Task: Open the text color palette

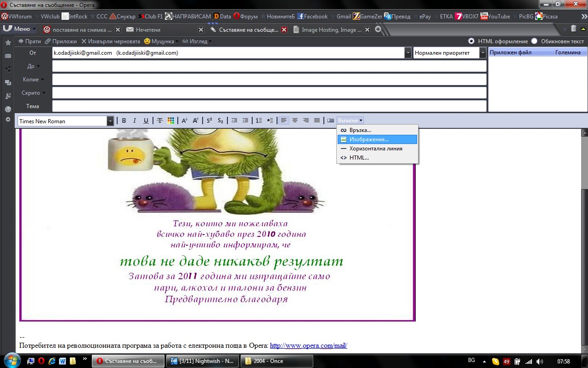Action: click(171, 121)
